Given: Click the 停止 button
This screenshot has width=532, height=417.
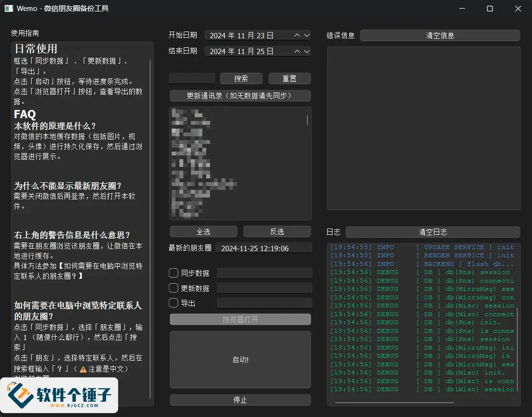Looking at the screenshot, I should (x=240, y=400).
